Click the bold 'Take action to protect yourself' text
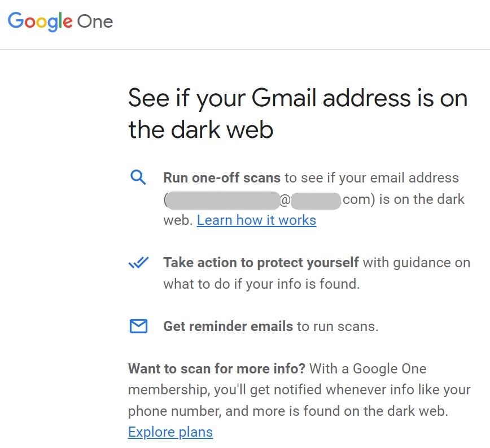Screen dimensions: 490x448 point(261,262)
